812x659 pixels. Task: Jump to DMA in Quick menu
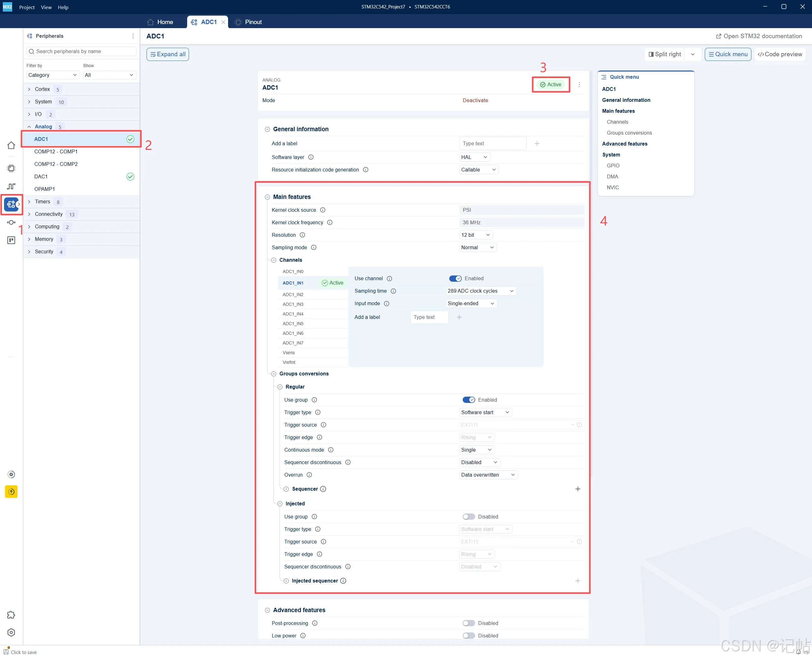click(x=612, y=176)
